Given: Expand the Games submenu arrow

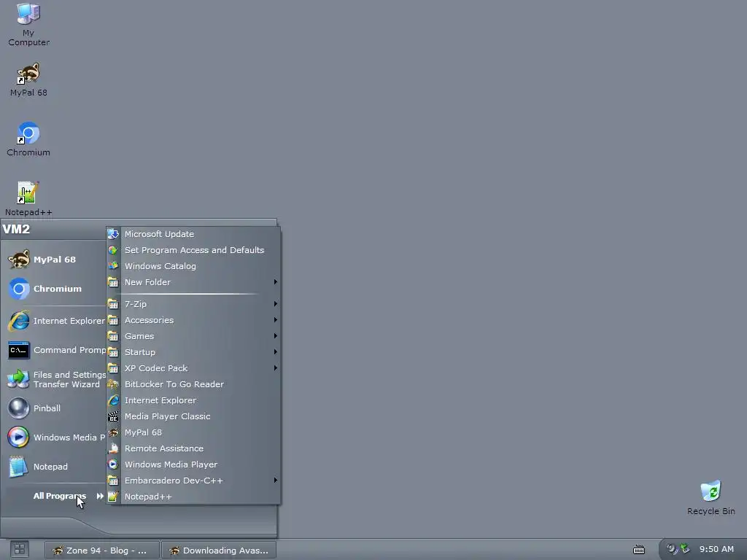Looking at the screenshot, I should [x=275, y=336].
